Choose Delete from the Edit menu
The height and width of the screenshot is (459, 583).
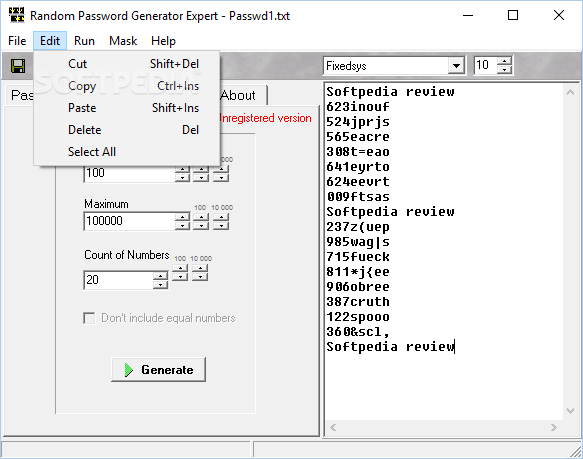127,129
